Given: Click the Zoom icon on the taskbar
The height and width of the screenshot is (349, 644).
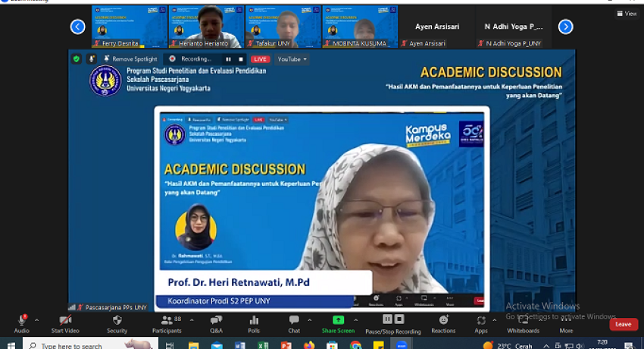Looking at the screenshot, I should click(402, 345).
